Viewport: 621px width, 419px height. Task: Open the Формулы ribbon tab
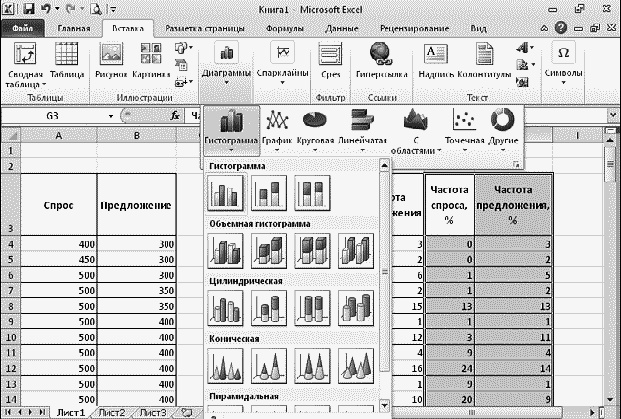pyautogui.click(x=285, y=29)
